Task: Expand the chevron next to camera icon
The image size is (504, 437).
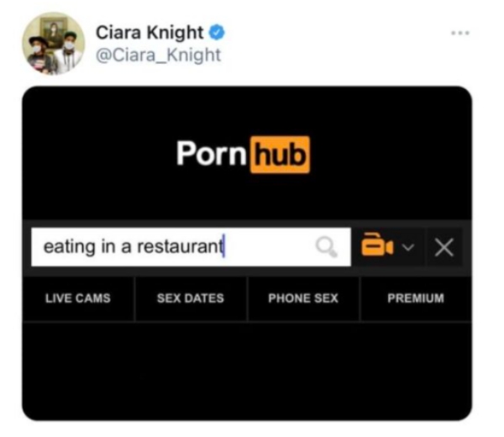Action: click(x=408, y=247)
